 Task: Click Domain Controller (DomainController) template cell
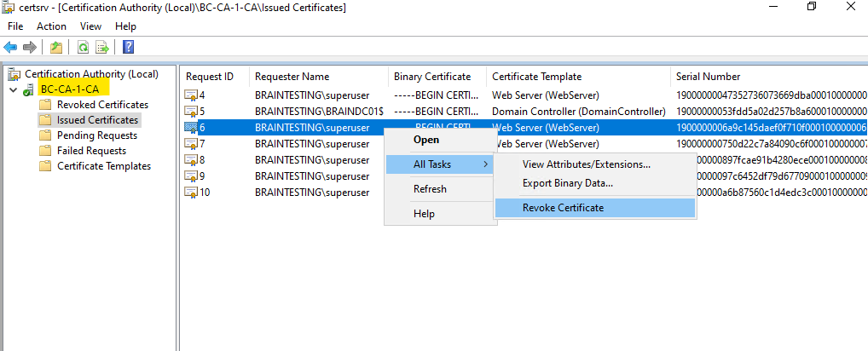578,111
